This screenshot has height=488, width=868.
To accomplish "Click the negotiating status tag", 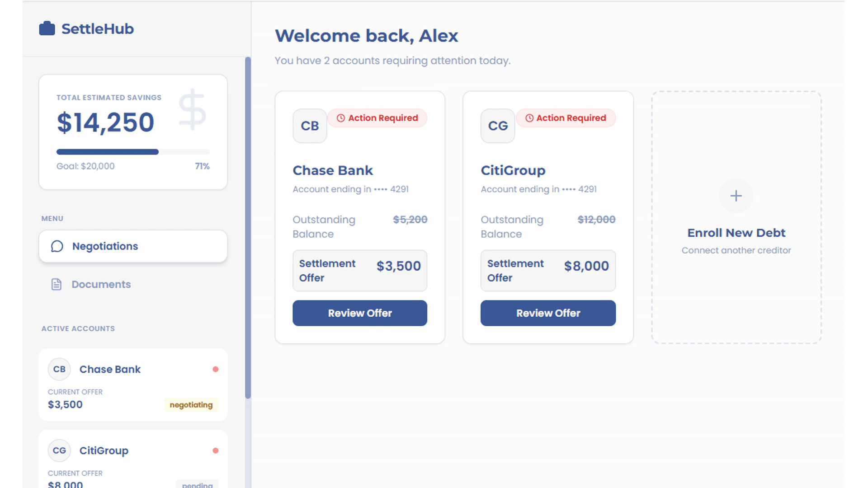I will tap(191, 405).
